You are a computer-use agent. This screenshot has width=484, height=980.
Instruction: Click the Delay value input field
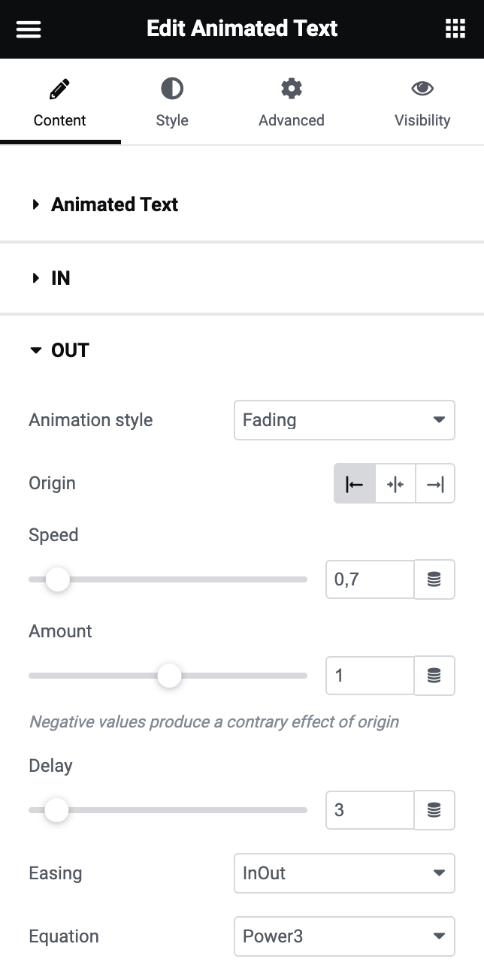tap(370, 810)
